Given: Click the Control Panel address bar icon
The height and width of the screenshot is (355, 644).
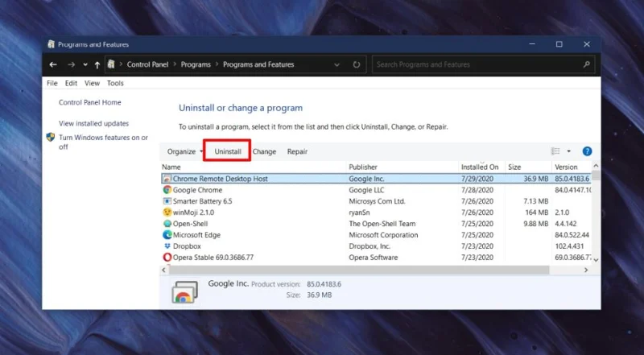Looking at the screenshot, I should pos(111,64).
